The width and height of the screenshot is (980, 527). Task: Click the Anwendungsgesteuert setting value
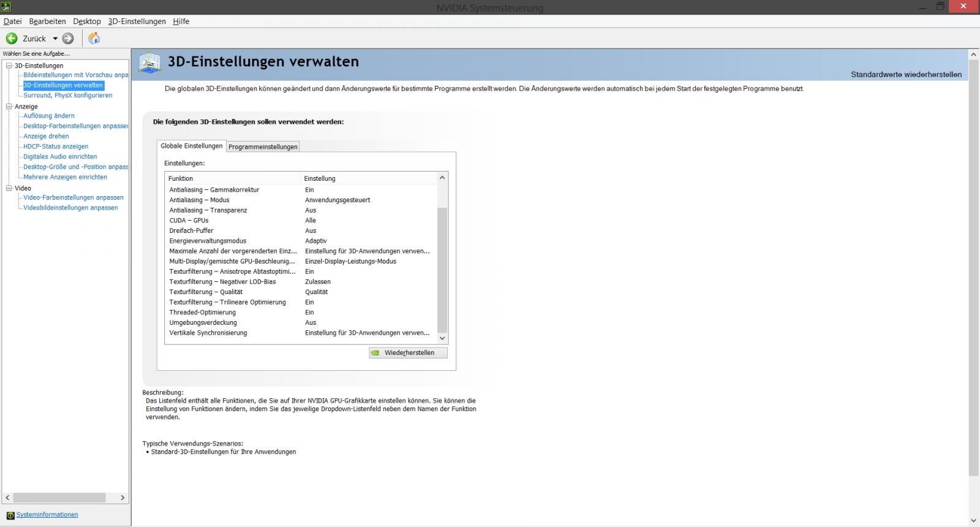click(x=337, y=200)
